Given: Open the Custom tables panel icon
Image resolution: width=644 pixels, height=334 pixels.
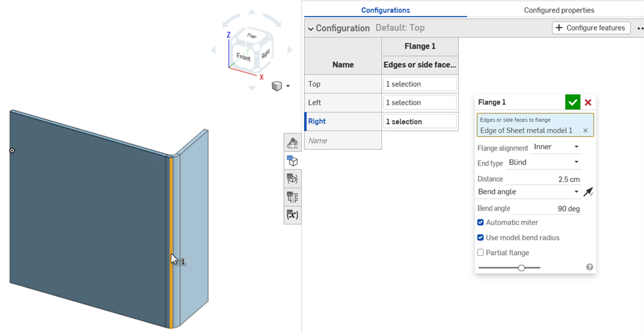Looking at the screenshot, I should point(292,197).
